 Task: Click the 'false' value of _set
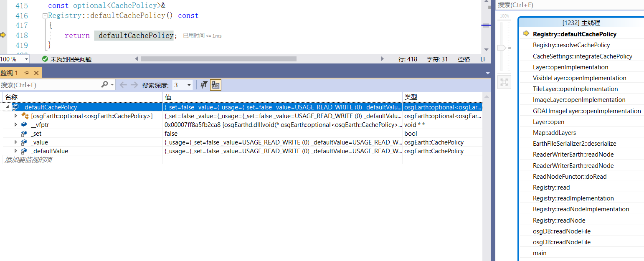click(x=171, y=134)
